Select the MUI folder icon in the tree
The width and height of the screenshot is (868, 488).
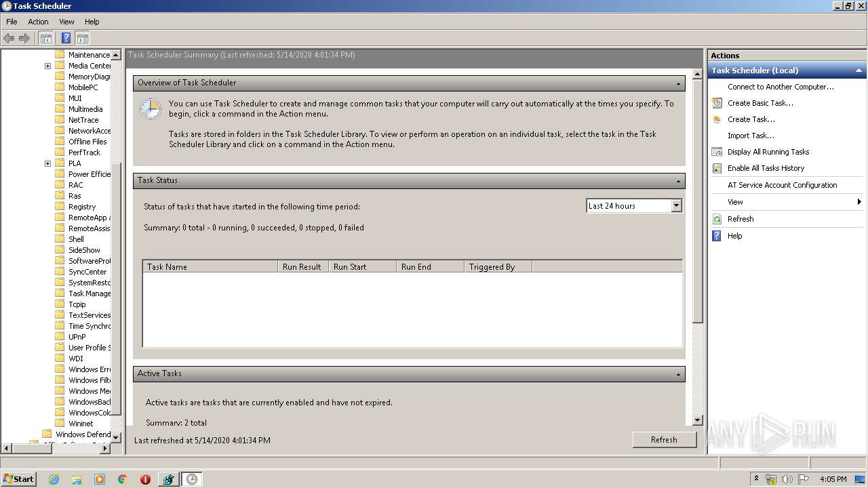(60, 98)
